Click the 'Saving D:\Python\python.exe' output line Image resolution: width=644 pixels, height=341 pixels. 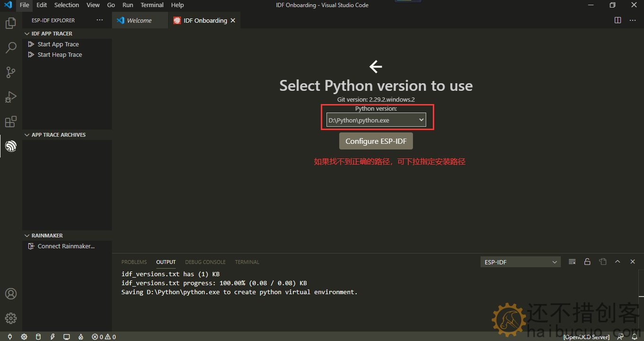[x=240, y=292]
